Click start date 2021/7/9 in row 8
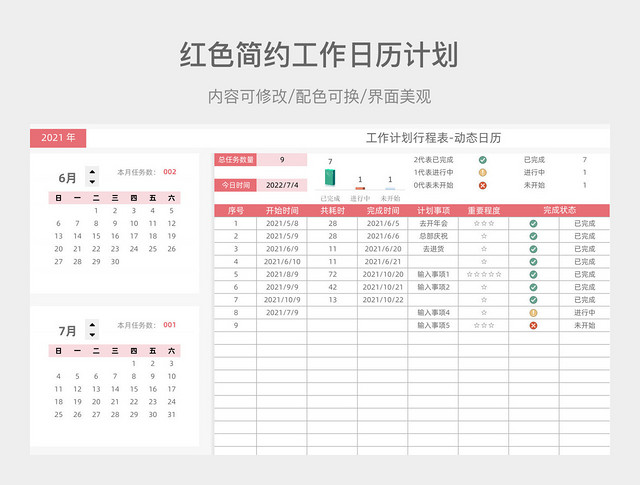Viewport: 640px width, 485px height. click(x=282, y=313)
